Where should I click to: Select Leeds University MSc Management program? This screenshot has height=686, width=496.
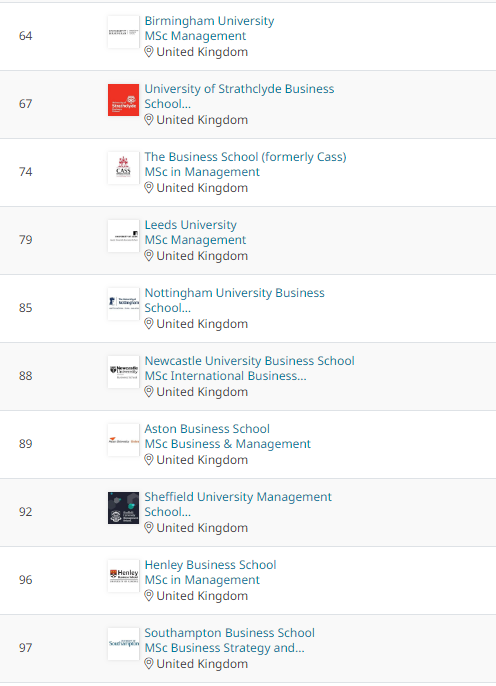click(195, 240)
